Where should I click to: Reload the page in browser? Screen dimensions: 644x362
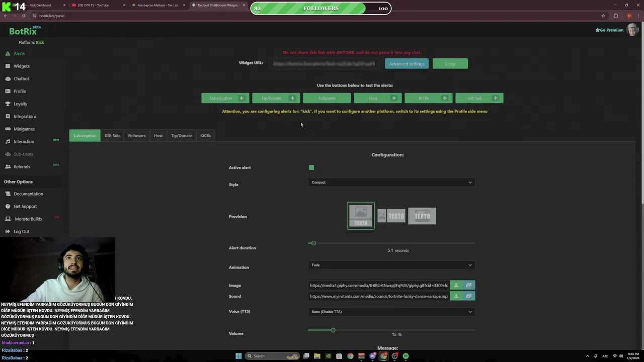[23, 16]
